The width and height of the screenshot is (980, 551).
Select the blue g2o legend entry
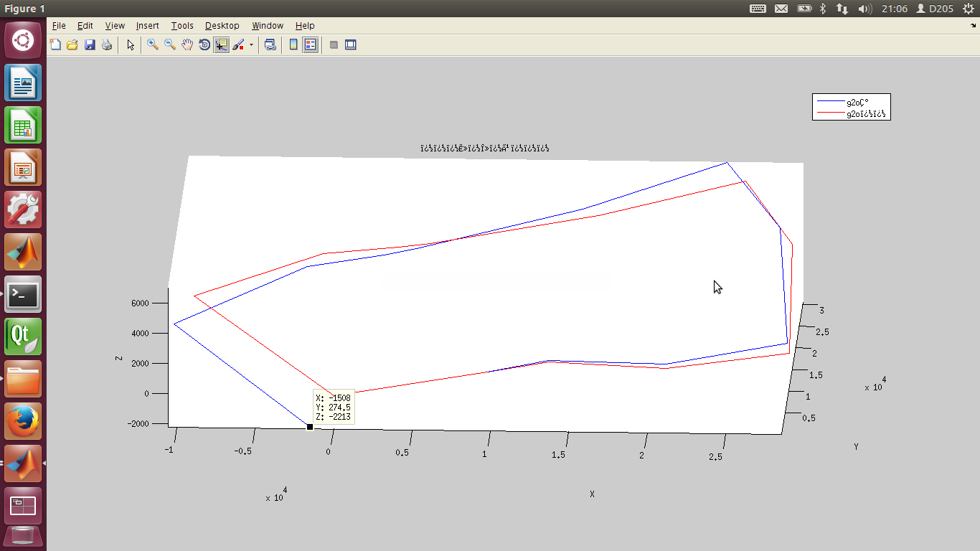[852, 103]
